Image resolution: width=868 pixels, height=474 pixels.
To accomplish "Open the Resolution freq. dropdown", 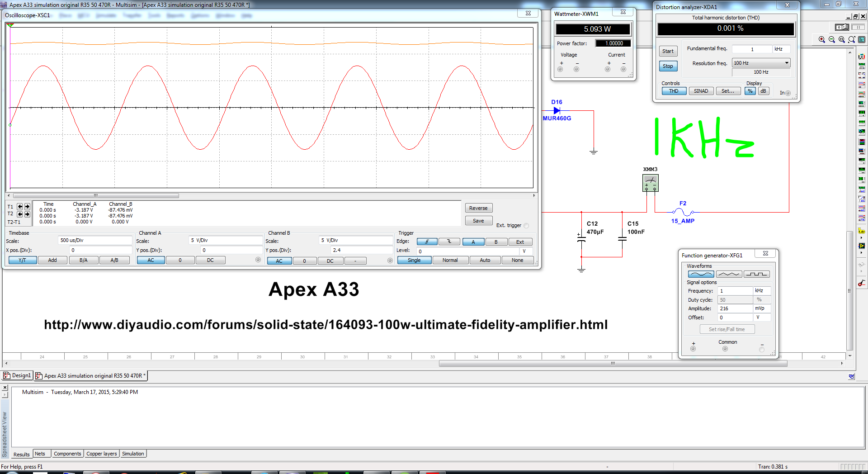I will click(787, 63).
